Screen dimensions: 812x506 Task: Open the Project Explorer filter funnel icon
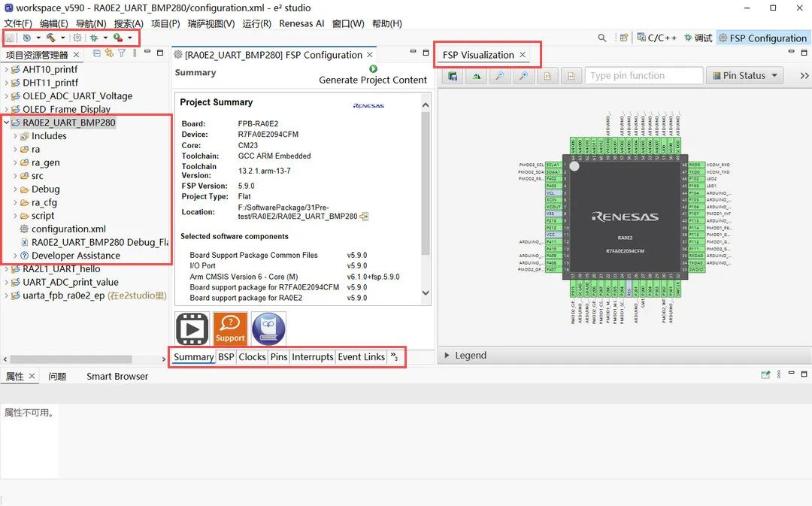pos(122,53)
